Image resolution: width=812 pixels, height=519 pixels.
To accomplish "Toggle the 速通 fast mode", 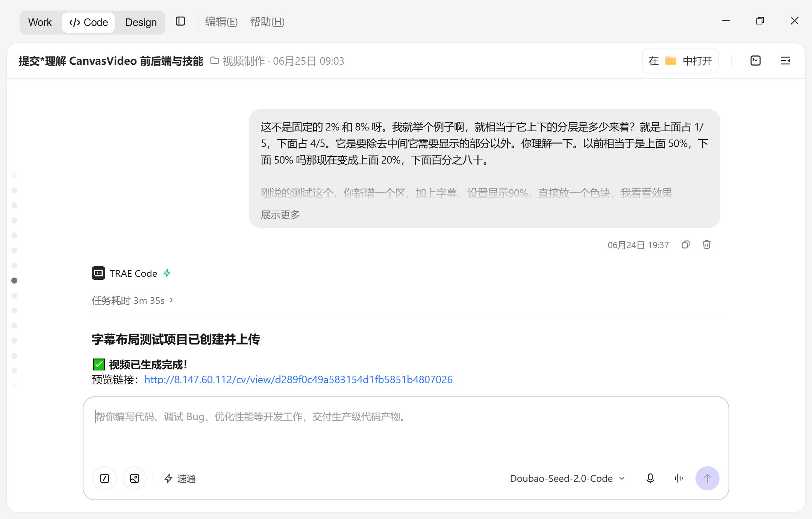I will click(x=180, y=478).
